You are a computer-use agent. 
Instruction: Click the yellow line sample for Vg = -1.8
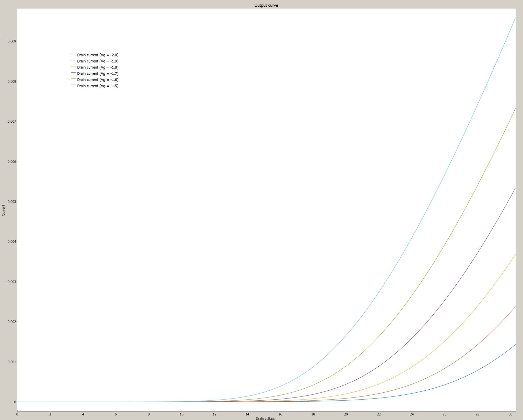74,66
